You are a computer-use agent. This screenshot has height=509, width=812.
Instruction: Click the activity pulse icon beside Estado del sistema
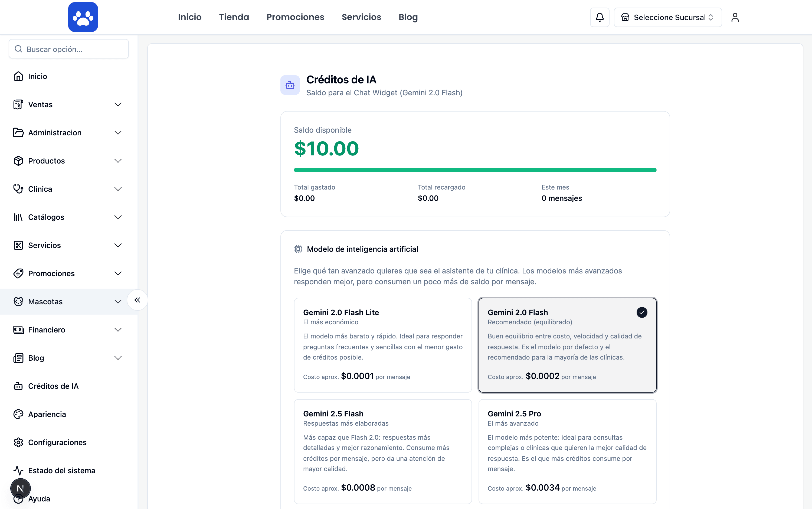tap(18, 471)
